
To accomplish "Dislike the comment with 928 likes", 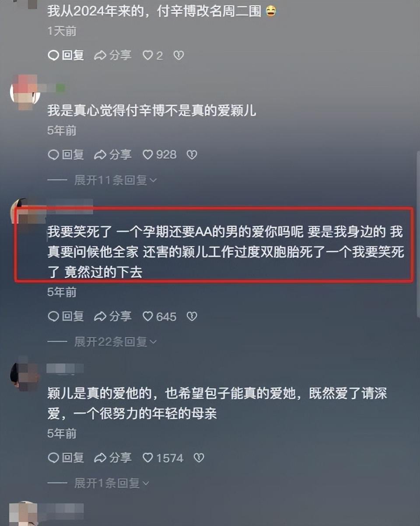I will [x=192, y=155].
